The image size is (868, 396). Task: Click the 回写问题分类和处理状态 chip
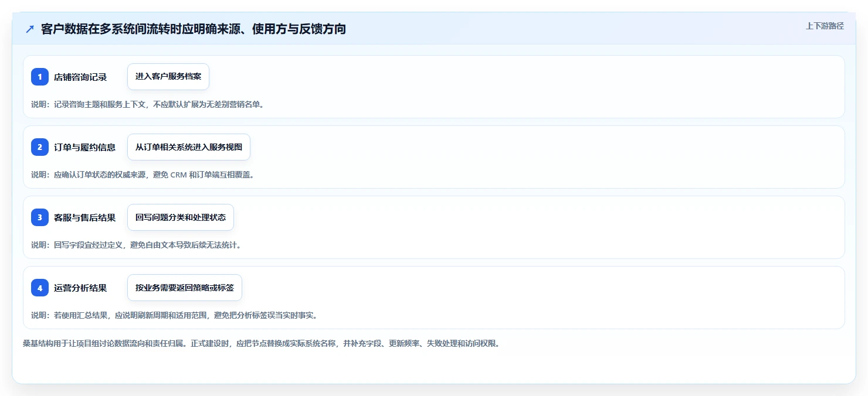tap(181, 217)
